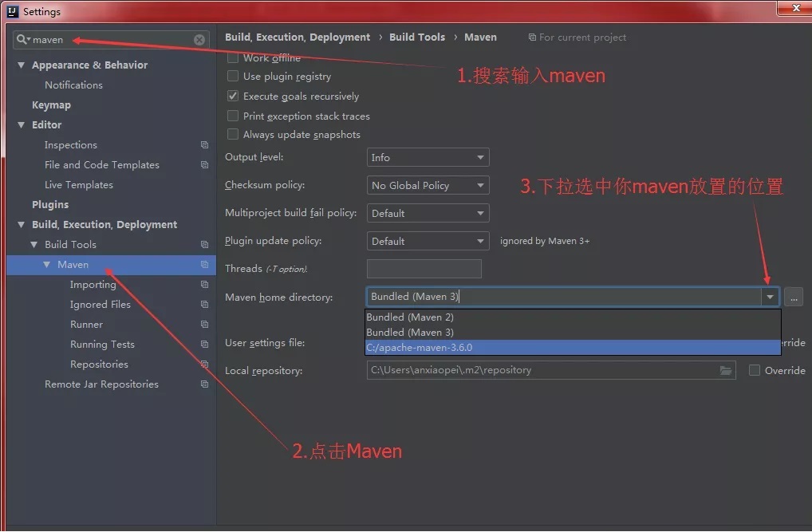Click the search magnifier icon
The image size is (812, 532).
click(22, 39)
